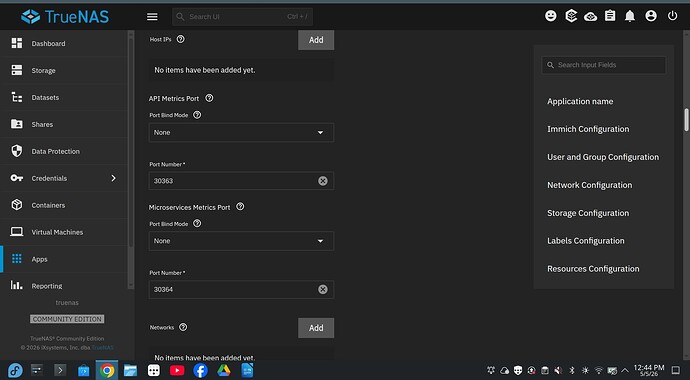Clear the port number 30364 field
Image resolution: width=690 pixels, height=380 pixels.
click(x=323, y=289)
